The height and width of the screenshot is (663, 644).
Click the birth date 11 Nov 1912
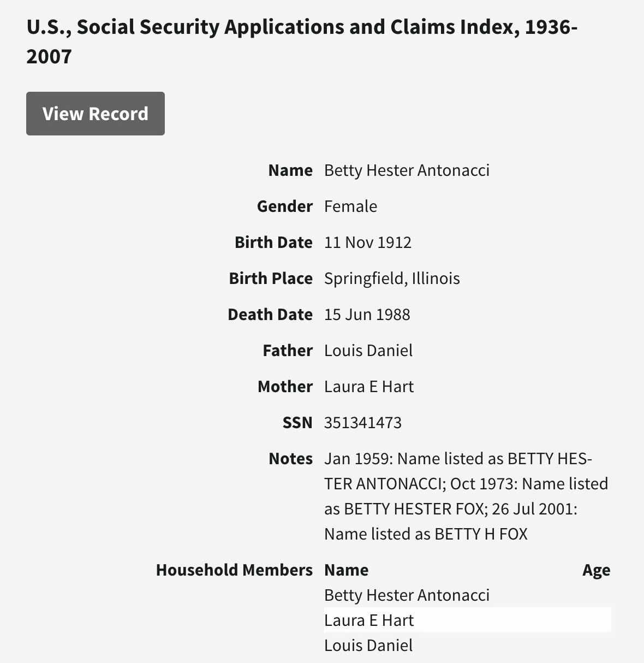(x=368, y=242)
